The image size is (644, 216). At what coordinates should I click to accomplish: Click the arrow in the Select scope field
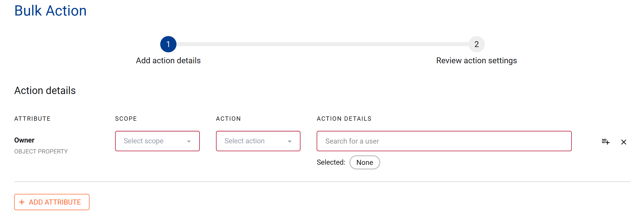pos(189,141)
